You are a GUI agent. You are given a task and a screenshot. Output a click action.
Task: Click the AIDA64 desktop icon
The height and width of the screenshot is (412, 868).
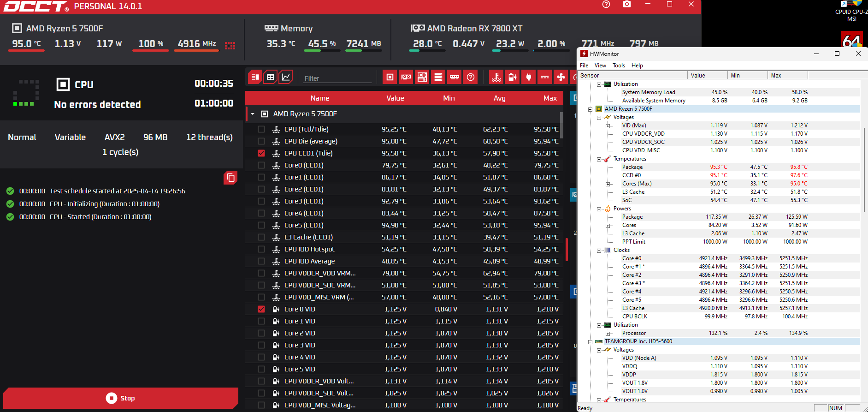point(852,40)
